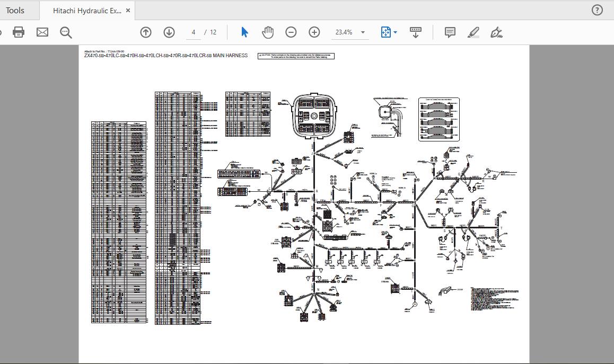The width and height of the screenshot is (614, 364).
Task: Zoom in with the plus button
Action: 314,32
